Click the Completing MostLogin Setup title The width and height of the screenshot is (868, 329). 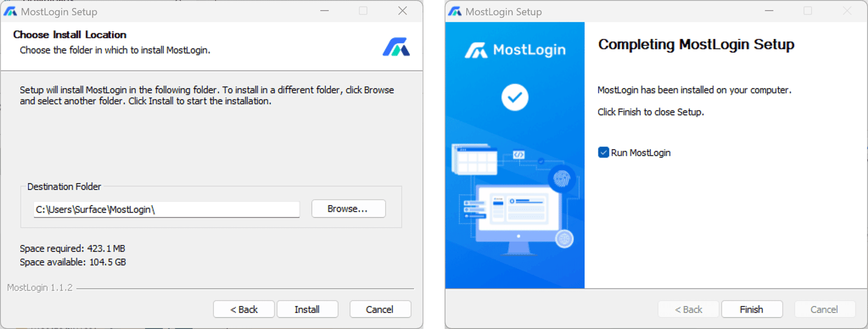pyautogui.click(x=696, y=45)
